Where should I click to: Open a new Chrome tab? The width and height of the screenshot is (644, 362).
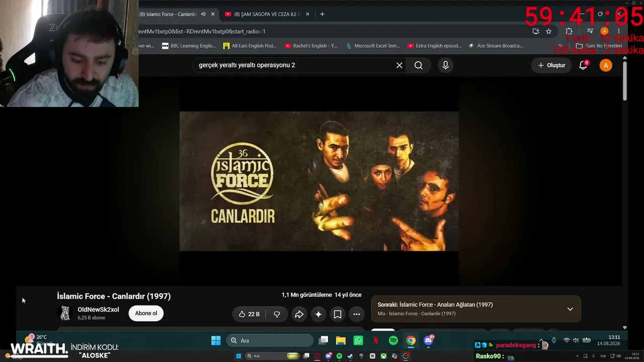[x=322, y=14]
